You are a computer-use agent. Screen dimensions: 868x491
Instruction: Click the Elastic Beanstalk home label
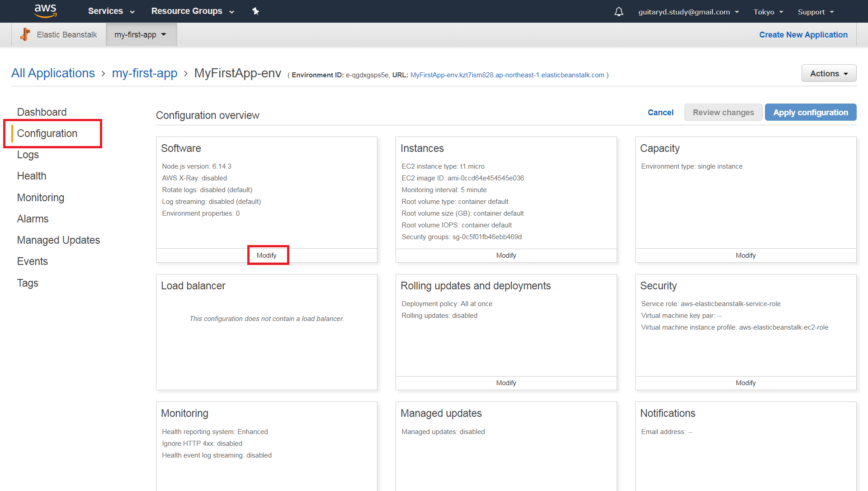(67, 35)
